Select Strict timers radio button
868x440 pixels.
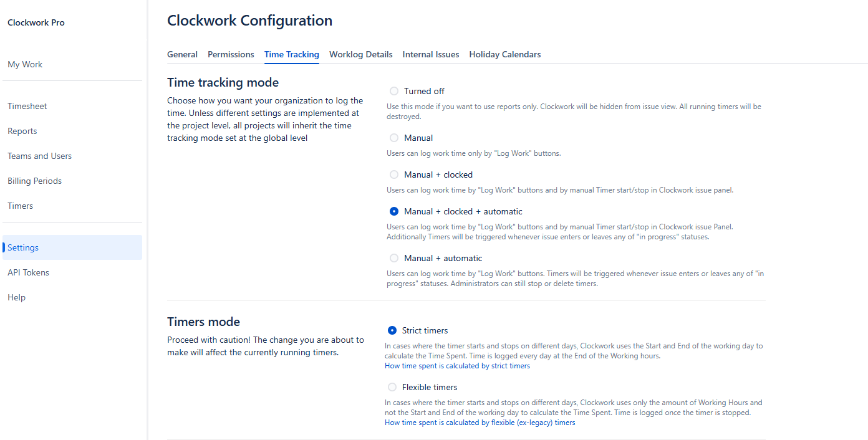coord(392,330)
